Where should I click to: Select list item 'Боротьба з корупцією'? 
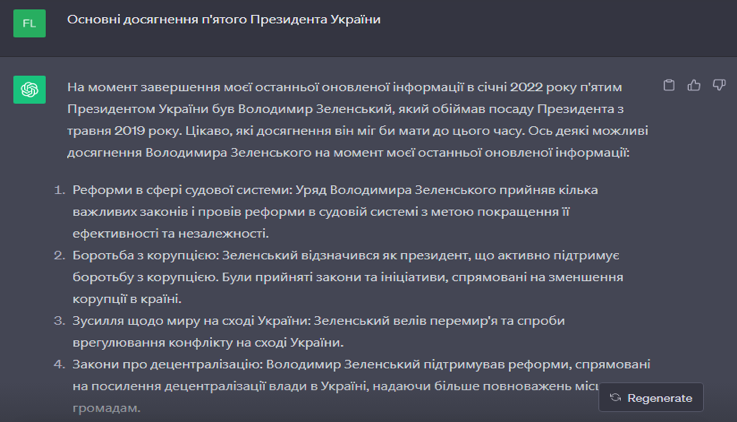(348, 277)
